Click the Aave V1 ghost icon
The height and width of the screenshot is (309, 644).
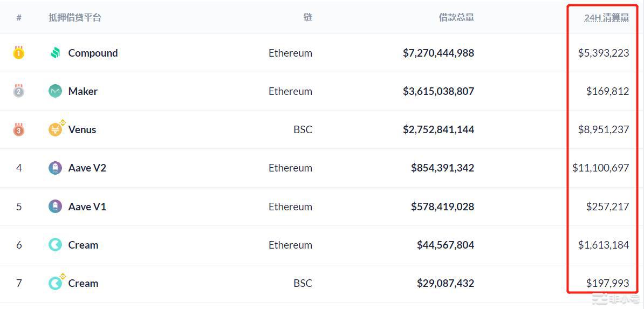pyautogui.click(x=55, y=207)
